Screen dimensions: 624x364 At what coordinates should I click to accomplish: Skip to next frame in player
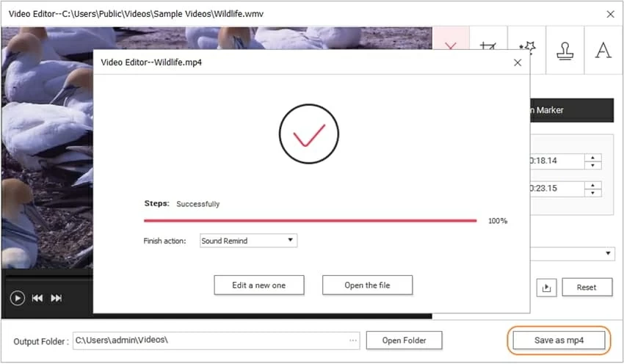[x=57, y=298]
